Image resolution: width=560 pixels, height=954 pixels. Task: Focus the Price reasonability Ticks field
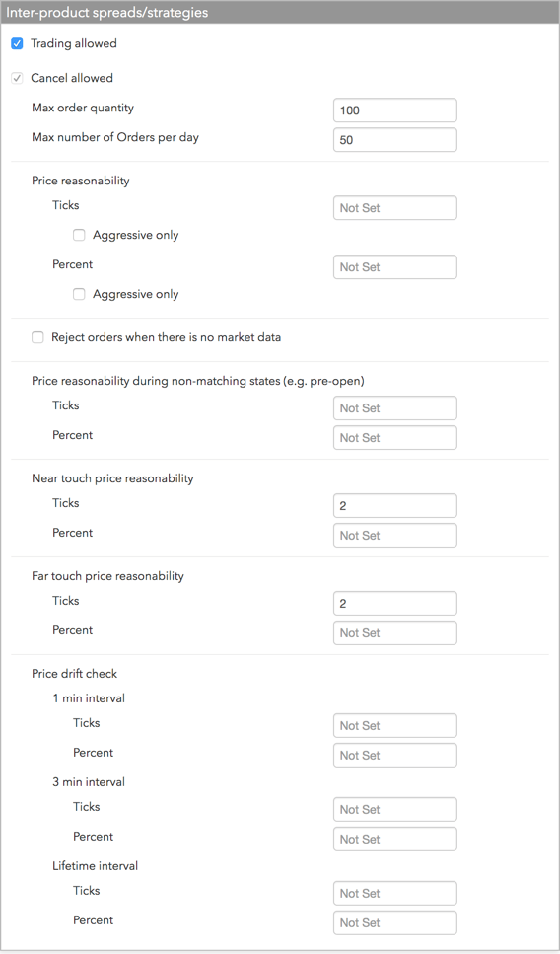(x=395, y=207)
